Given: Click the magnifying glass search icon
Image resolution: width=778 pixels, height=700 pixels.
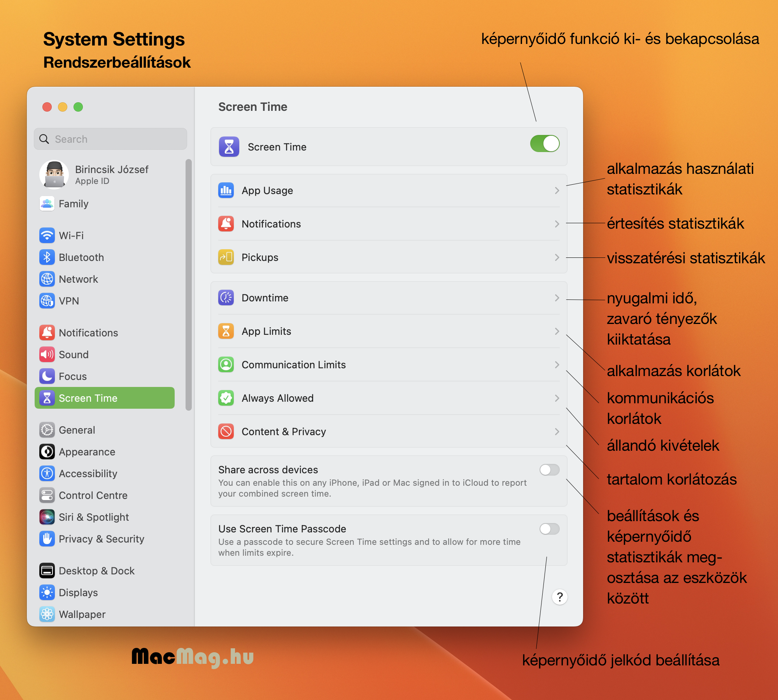Looking at the screenshot, I should coord(44,139).
